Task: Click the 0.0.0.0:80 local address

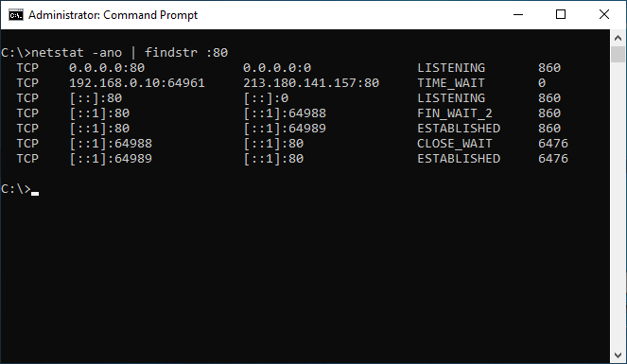Action: click(x=107, y=68)
